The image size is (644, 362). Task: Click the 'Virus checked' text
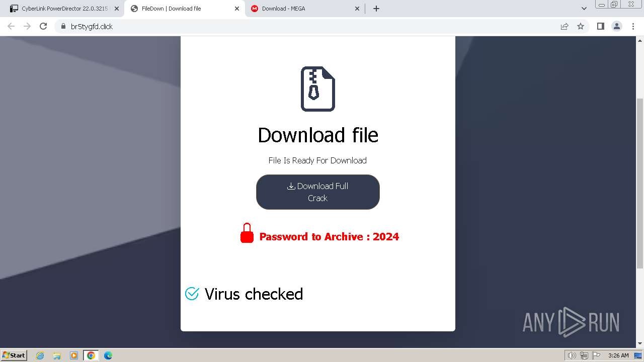tap(254, 294)
